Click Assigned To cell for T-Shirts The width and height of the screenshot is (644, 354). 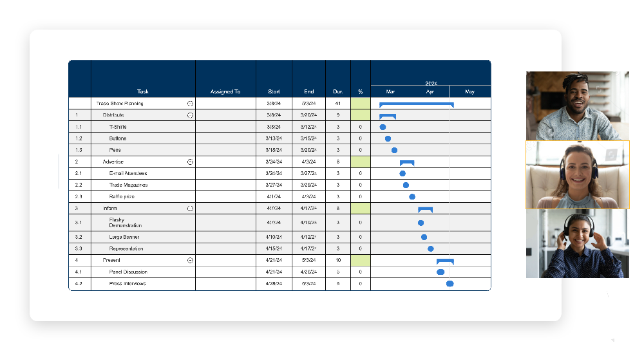pyautogui.click(x=225, y=127)
